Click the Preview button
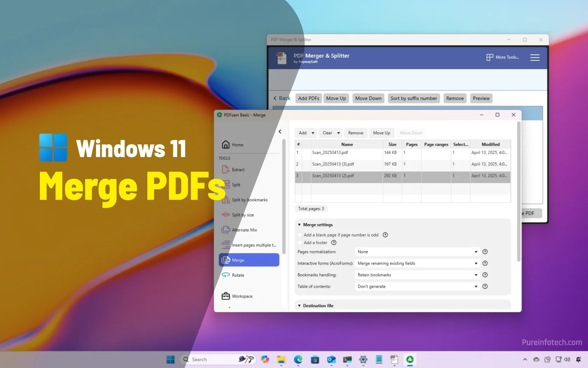 click(x=481, y=98)
